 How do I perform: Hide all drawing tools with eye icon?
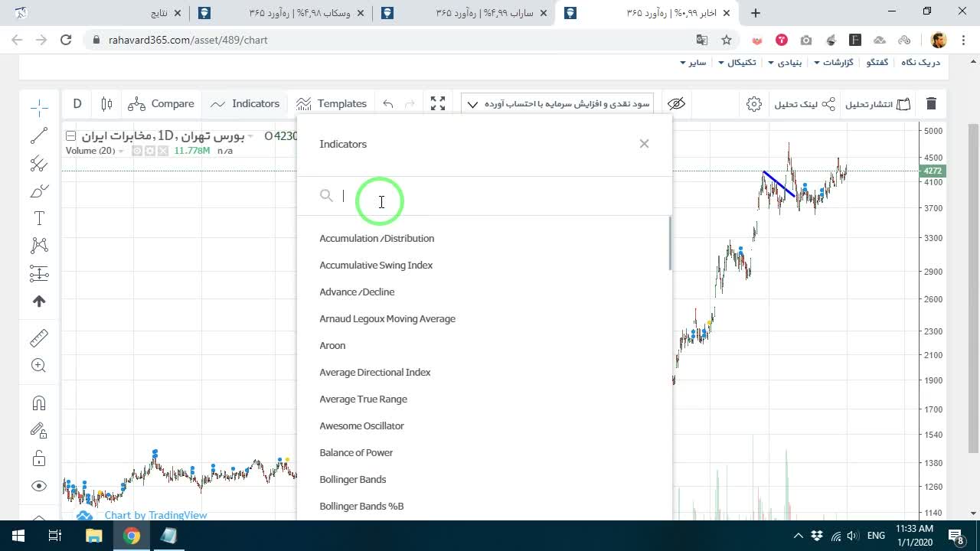39,486
